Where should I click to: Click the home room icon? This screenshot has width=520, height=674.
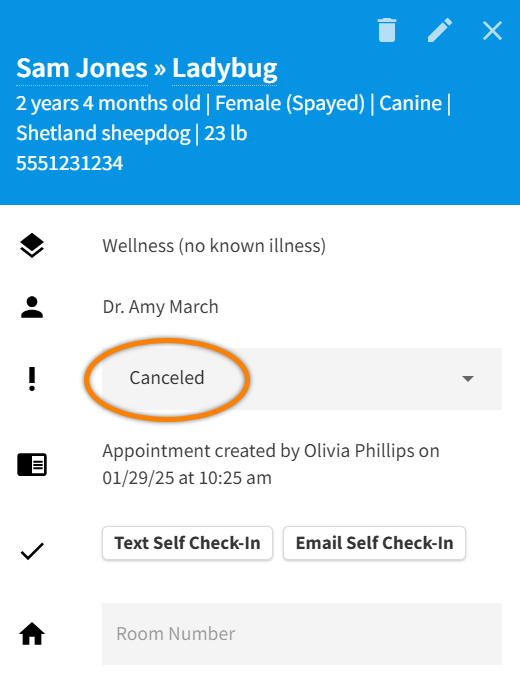click(x=32, y=634)
